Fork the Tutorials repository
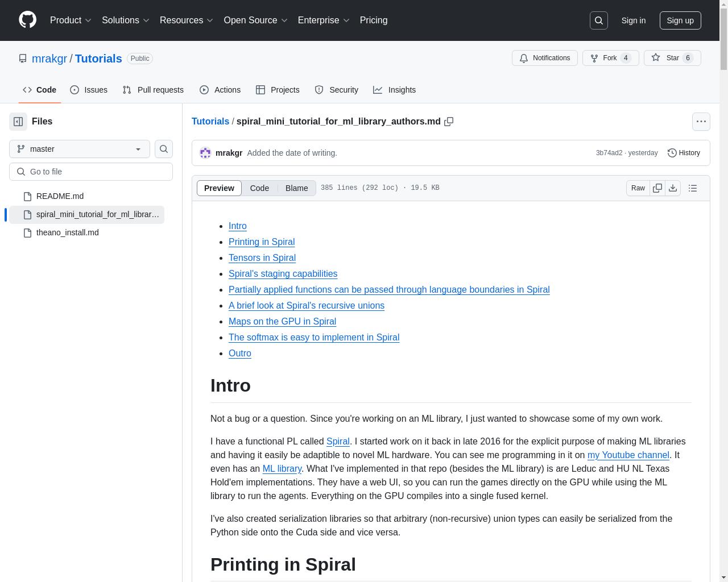Screen dimensions: 728x582 [x=611, y=58]
